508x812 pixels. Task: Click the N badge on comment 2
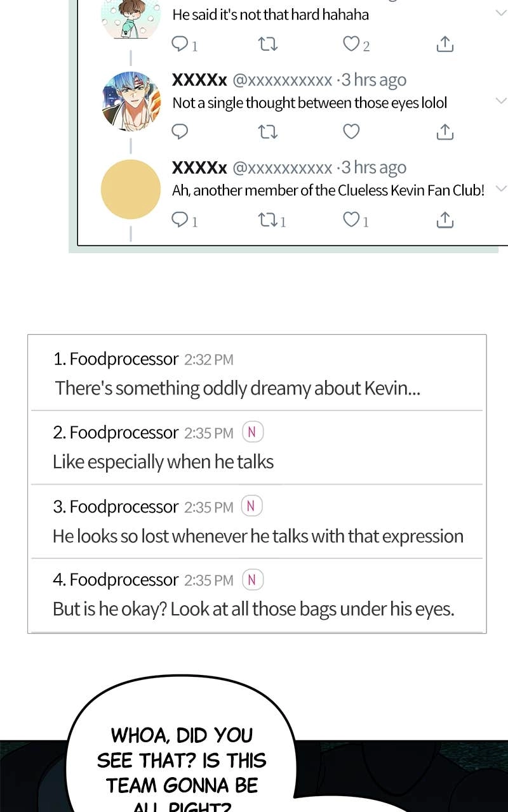(252, 433)
